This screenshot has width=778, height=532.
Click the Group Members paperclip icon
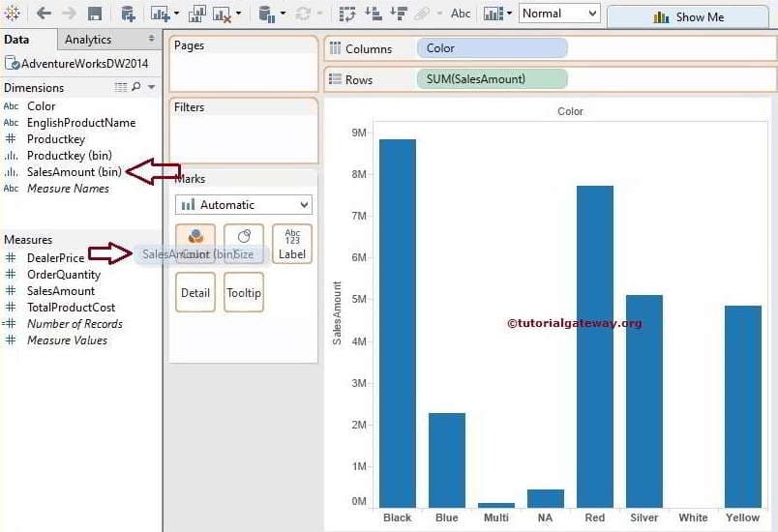tap(422, 14)
